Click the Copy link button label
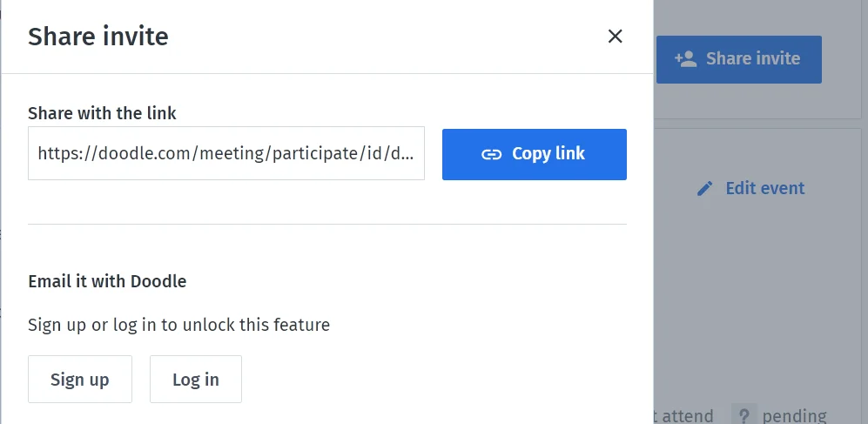 point(548,153)
